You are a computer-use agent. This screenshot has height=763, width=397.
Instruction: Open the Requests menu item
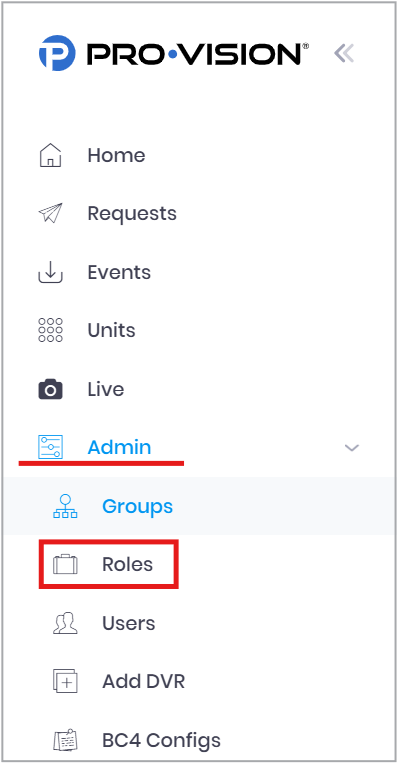click(132, 213)
